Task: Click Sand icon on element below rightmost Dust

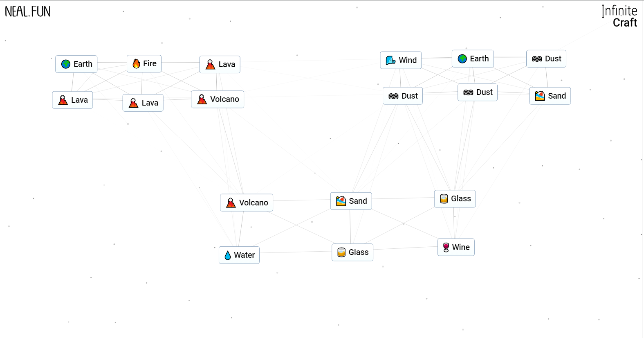Action: (x=540, y=96)
